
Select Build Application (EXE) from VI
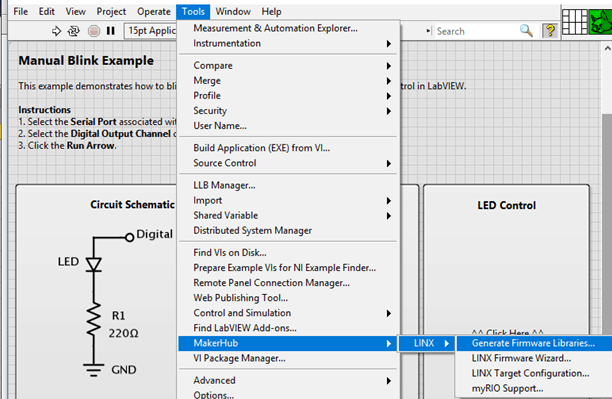click(288, 148)
